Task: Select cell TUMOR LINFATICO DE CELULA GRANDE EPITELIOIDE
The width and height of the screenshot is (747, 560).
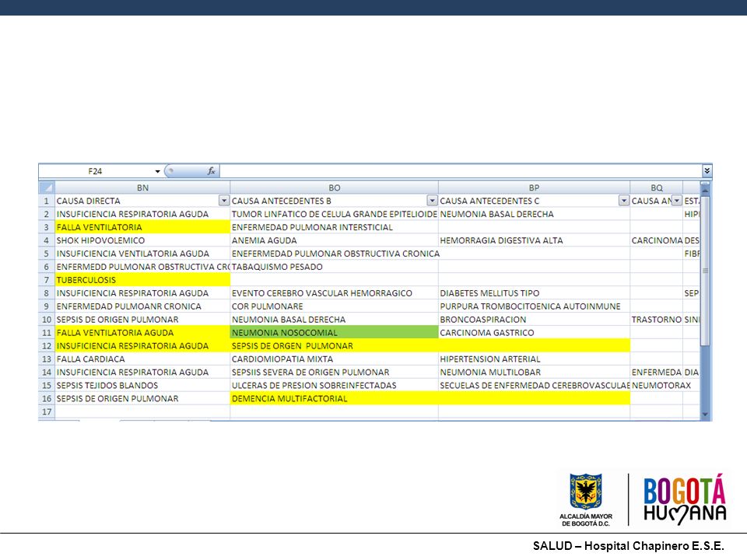Action: [334, 214]
